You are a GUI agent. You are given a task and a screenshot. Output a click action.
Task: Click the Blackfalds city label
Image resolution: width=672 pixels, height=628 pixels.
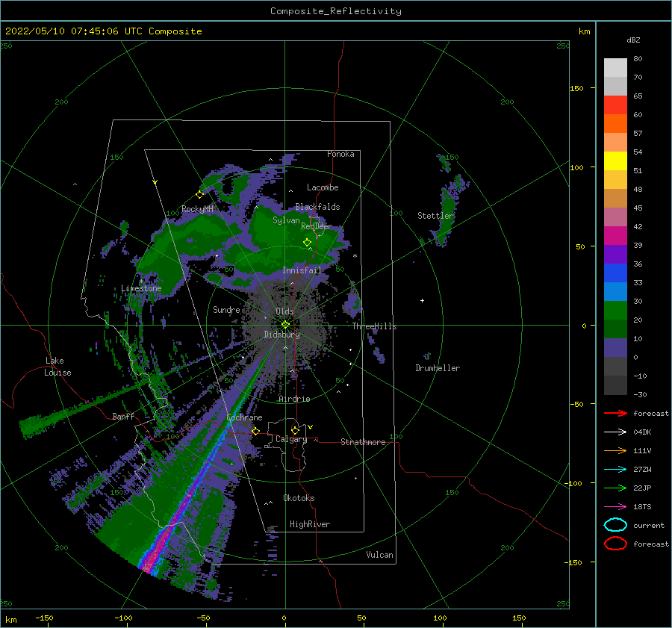coord(317,207)
